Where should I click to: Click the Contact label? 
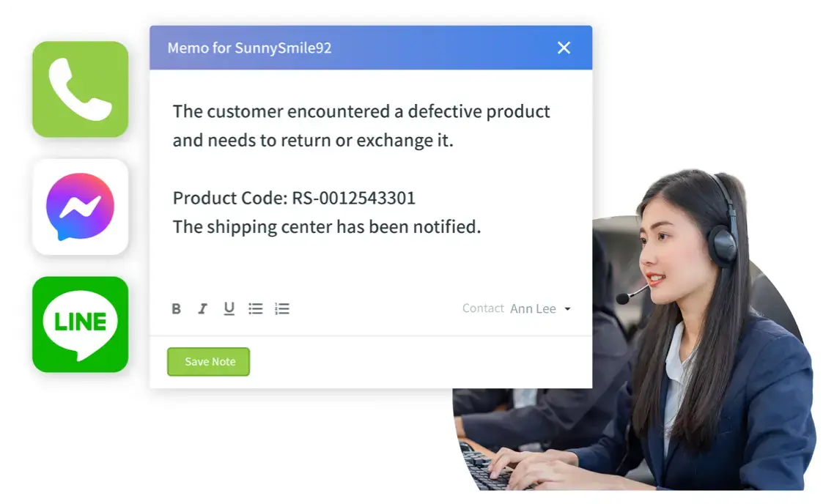483,308
